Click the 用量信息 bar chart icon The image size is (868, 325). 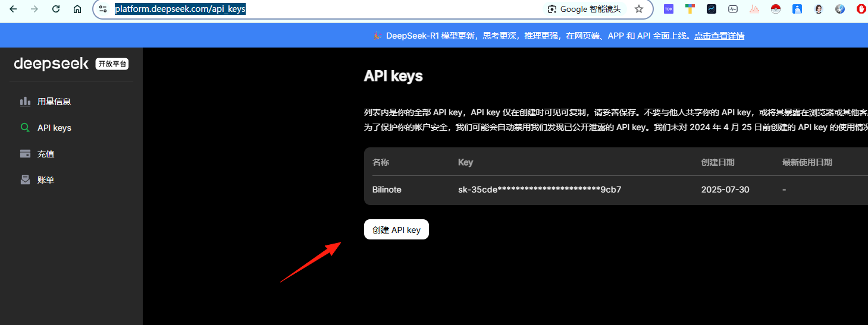(x=25, y=102)
